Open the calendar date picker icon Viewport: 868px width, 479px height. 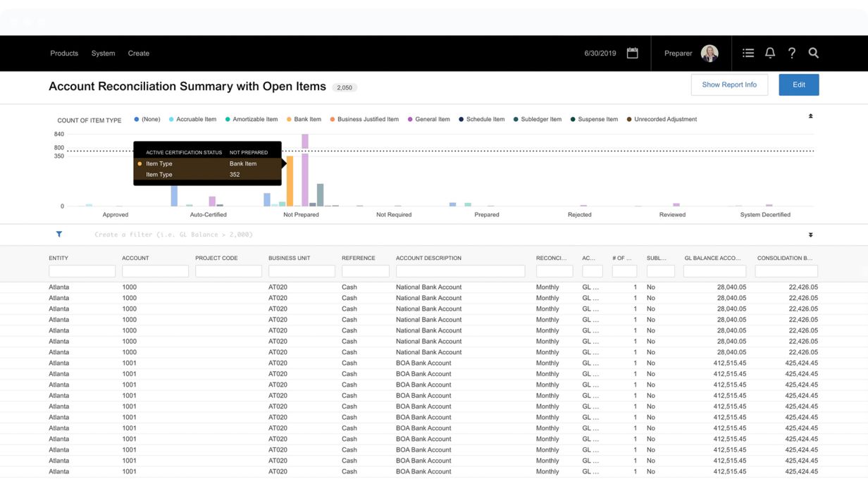[632, 54]
